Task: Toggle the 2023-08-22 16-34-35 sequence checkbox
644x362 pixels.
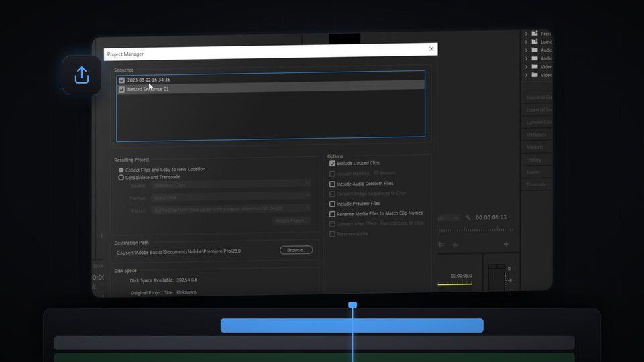Action: tap(121, 80)
